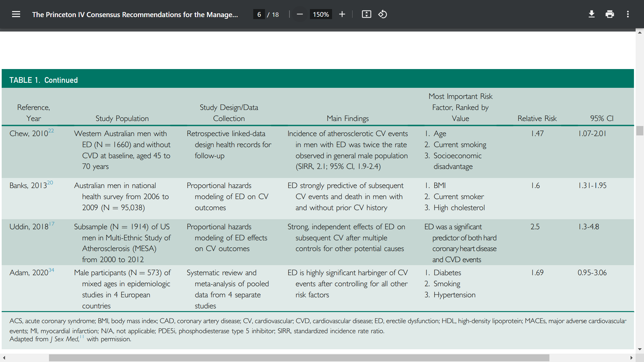Click the relative risk value 2.5
This screenshot has height=362, width=644.
tap(535, 227)
